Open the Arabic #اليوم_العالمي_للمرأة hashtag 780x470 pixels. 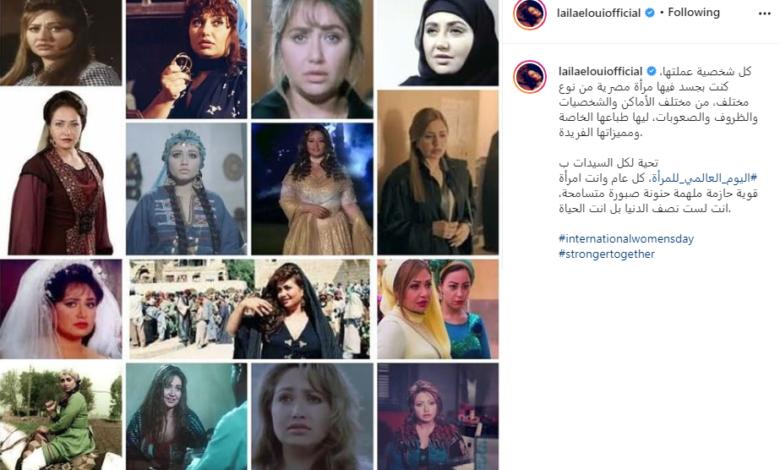pos(704,178)
